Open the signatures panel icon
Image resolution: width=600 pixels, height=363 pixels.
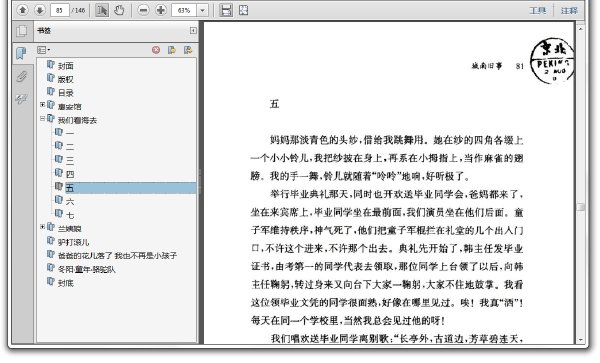(x=21, y=99)
